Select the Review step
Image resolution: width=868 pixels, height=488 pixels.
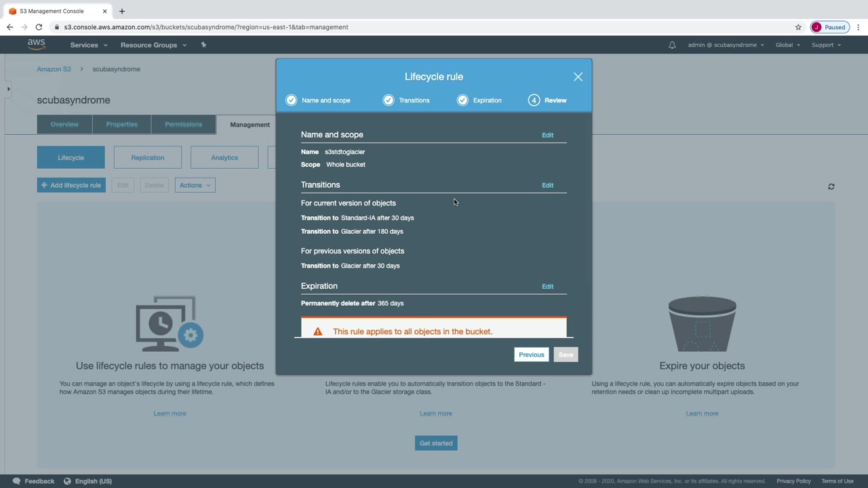click(548, 100)
